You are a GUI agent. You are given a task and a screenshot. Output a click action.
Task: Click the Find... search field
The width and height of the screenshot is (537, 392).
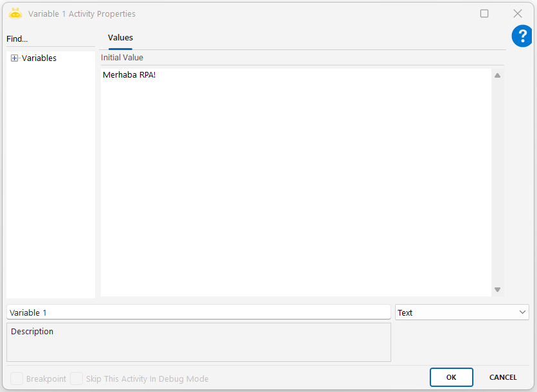point(50,39)
